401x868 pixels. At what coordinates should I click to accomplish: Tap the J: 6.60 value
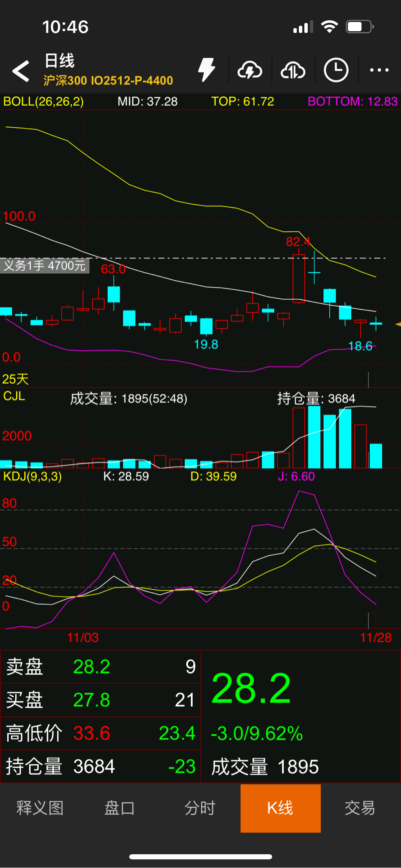[x=296, y=476]
